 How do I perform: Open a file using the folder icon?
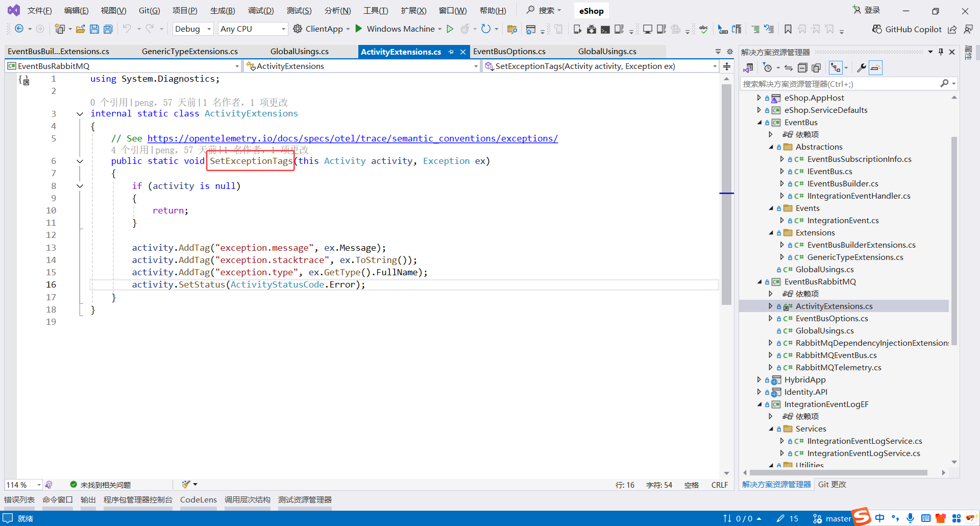tap(81, 29)
